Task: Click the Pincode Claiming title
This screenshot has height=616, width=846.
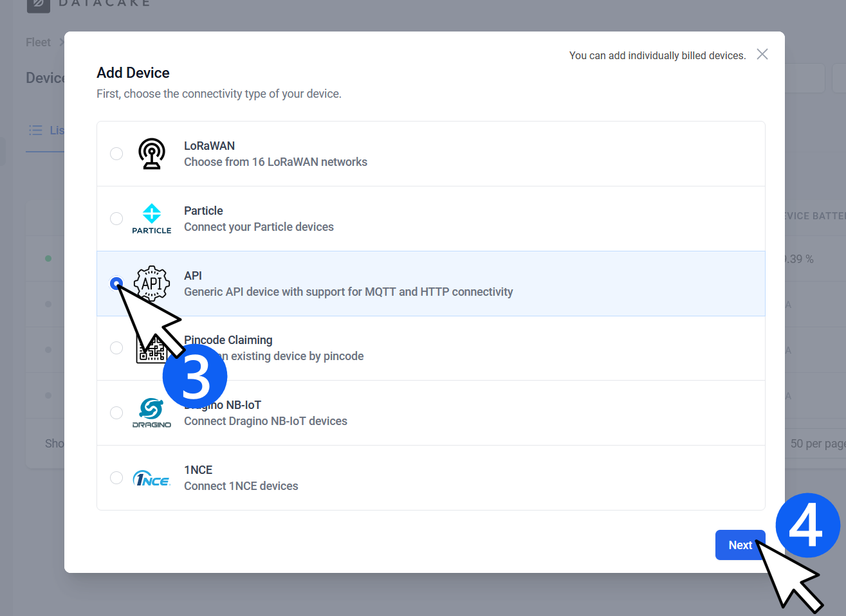Action: click(228, 340)
